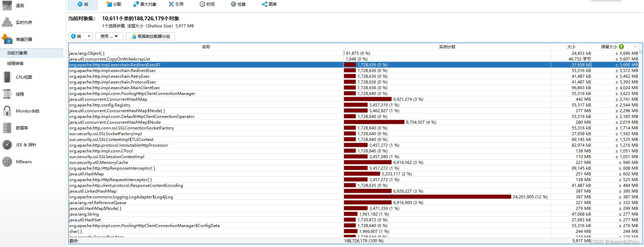
Task: Open the 实时内存 live memory section icon
Action: point(7,22)
